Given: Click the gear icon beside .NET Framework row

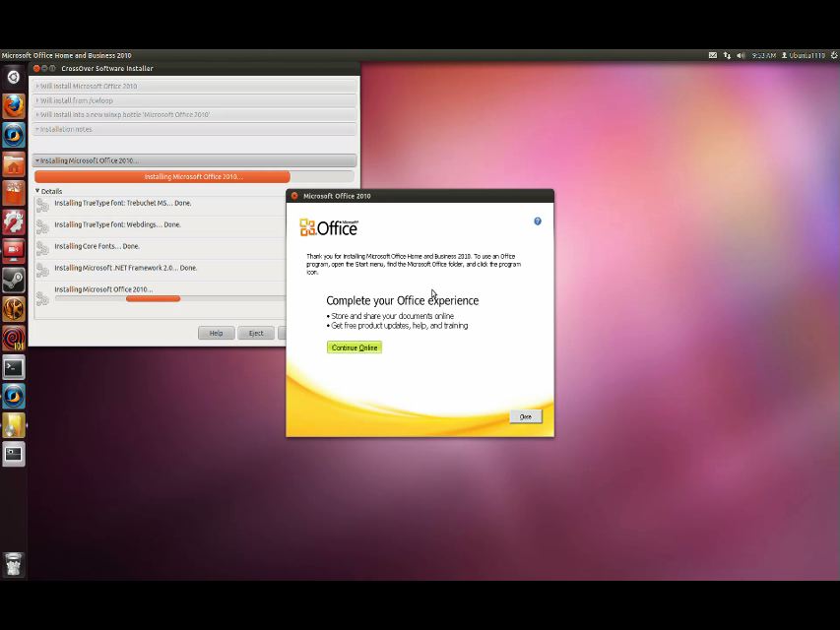Looking at the screenshot, I should (x=42, y=270).
